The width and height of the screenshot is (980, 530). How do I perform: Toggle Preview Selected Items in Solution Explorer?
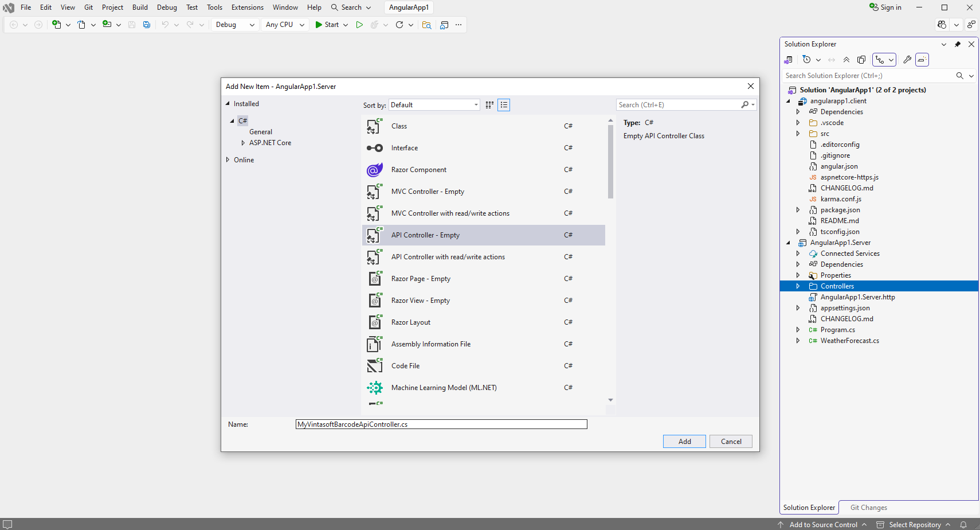point(922,60)
